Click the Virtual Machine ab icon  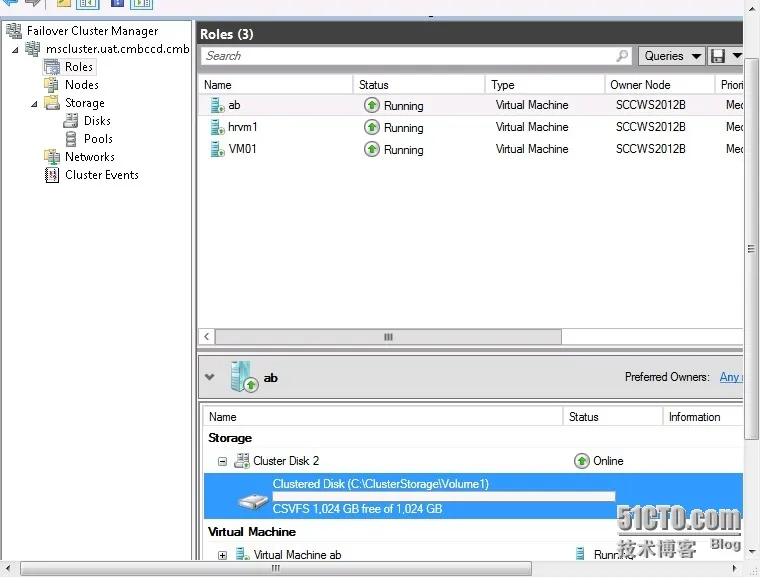point(242,554)
